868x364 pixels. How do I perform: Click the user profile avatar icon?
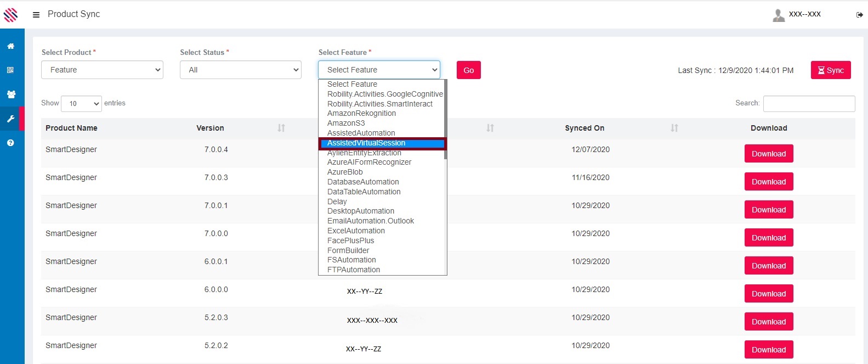(778, 15)
